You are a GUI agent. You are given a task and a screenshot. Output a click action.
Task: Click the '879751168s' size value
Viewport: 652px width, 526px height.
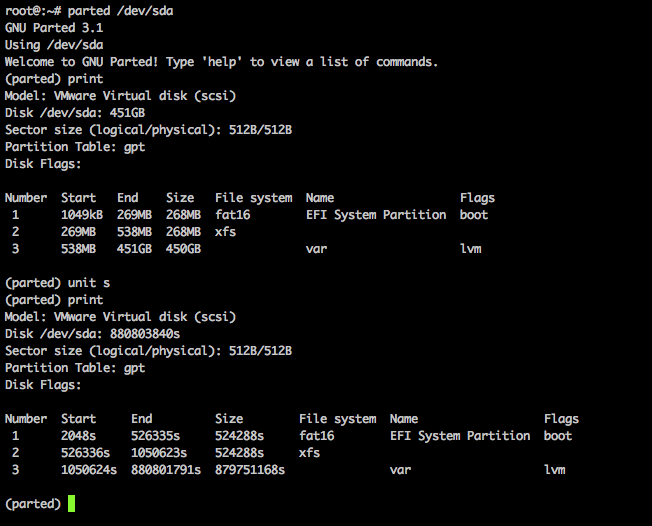250,470
